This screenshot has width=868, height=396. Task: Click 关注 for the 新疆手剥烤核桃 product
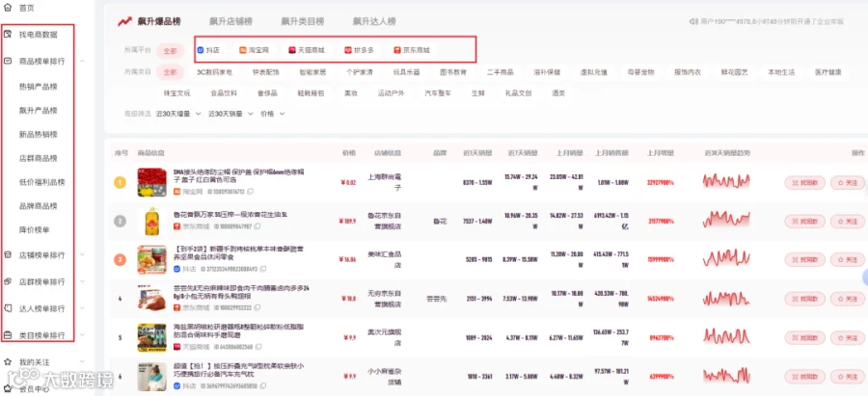[847, 260]
